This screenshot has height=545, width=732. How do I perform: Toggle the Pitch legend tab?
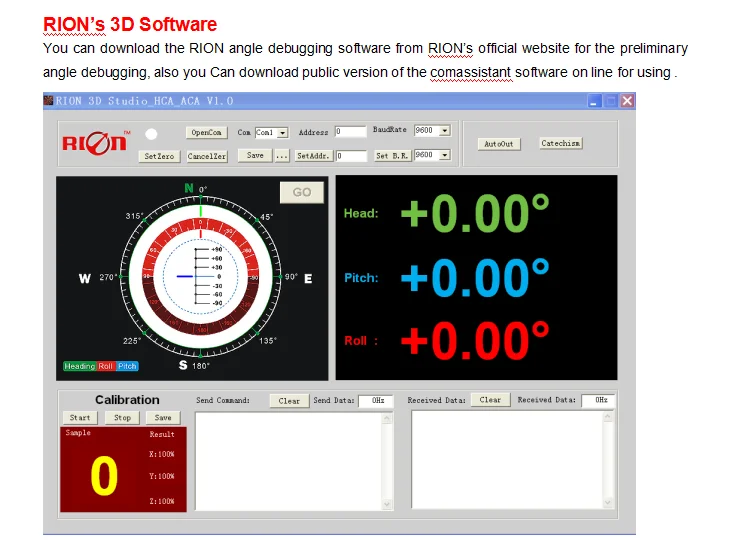[127, 366]
